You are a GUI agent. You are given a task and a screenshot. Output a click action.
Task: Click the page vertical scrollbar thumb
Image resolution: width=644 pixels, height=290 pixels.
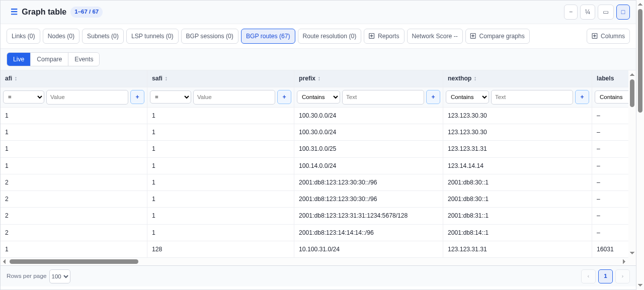[x=640, y=60]
